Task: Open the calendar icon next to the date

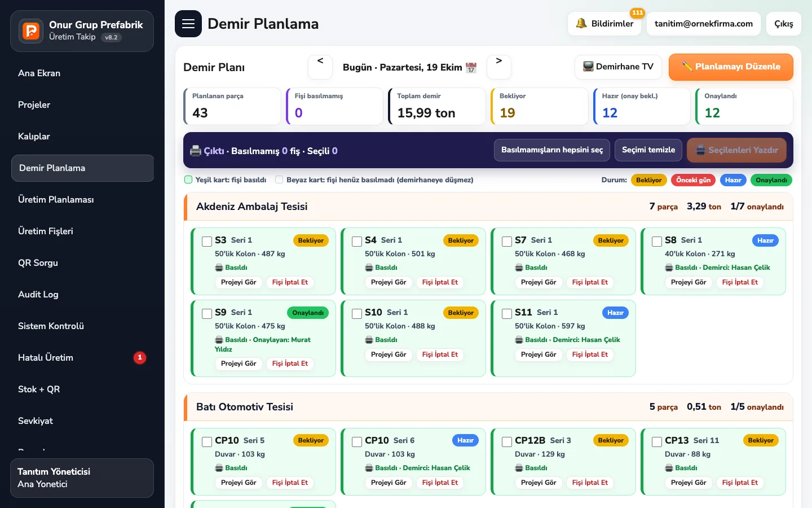Action: (471, 68)
